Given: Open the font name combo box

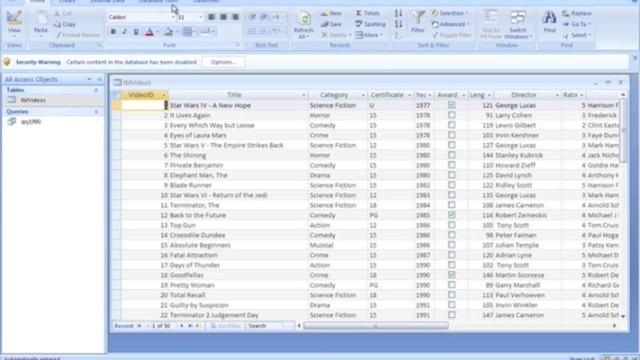Looking at the screenshot, I should click(x=141, y=17).
